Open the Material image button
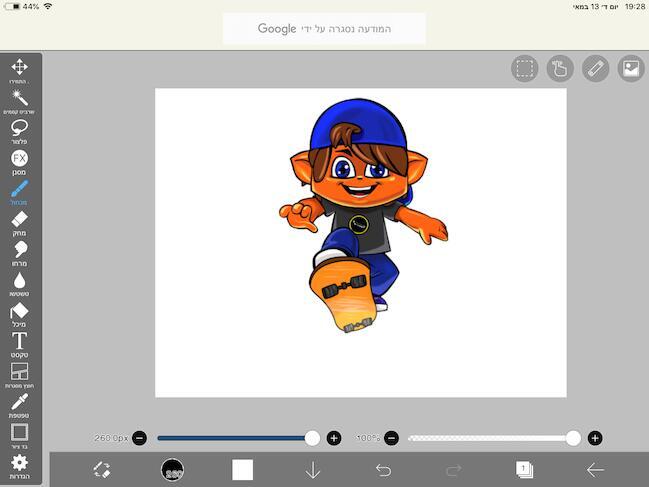The image size is (649, 487). (631, 68)
